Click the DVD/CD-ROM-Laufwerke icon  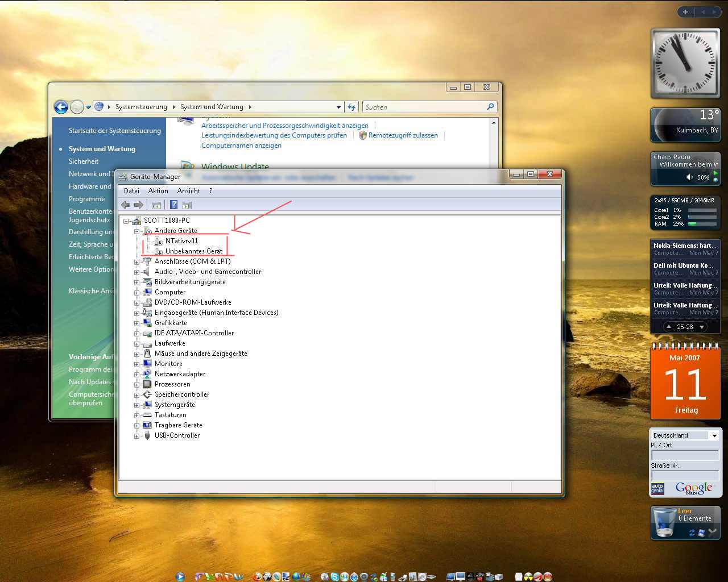147,302
